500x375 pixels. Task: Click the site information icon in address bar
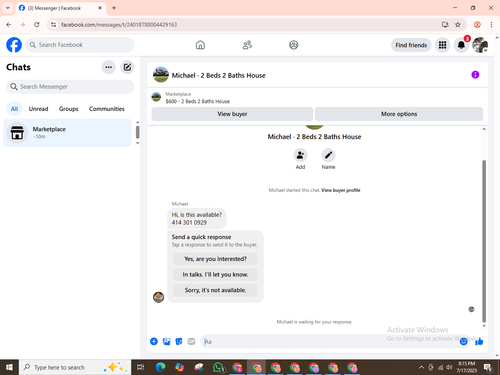pyautogui.click(x=53, y=25)
